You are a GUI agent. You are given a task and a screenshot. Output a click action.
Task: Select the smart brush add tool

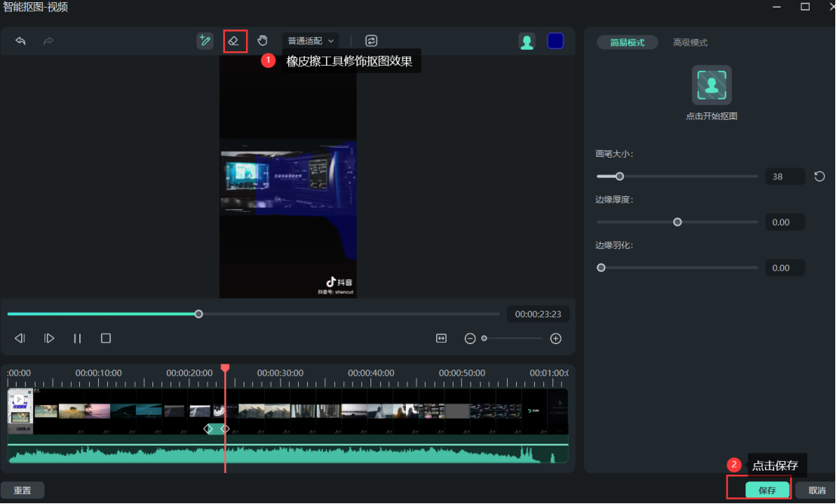click(x=204, y=41)
